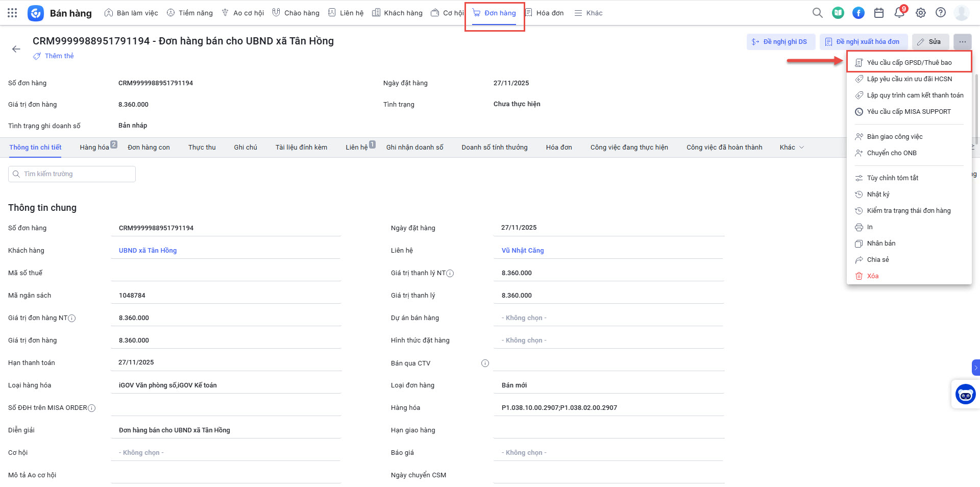Click the search magnifier icon in header
The image size is (980, 487).
[x=817, y=13]
